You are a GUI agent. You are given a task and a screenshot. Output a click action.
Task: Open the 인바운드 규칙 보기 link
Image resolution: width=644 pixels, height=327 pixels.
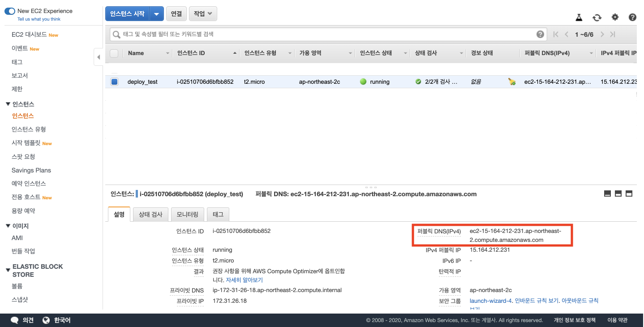537,301
